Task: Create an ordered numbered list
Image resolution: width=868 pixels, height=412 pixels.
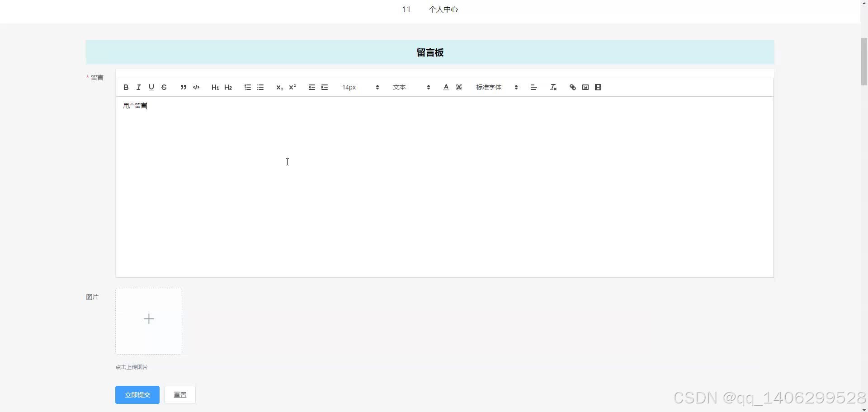Action: click(x=248, y=87)
